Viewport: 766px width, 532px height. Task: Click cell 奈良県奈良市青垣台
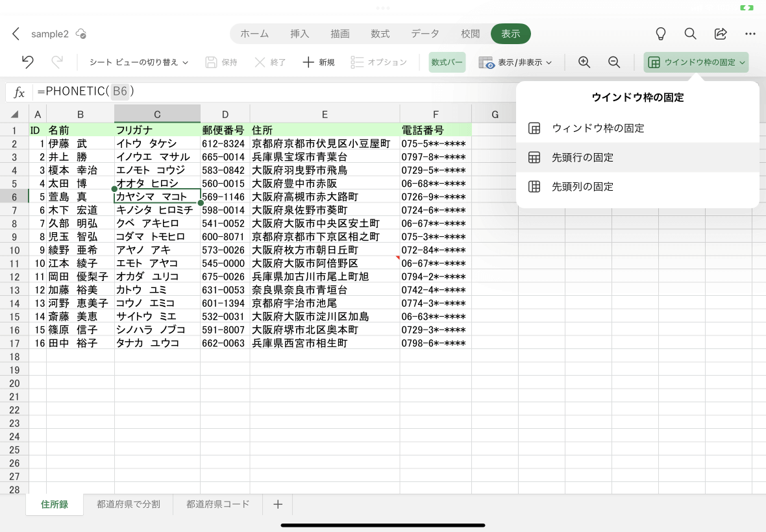click(325, 290)
